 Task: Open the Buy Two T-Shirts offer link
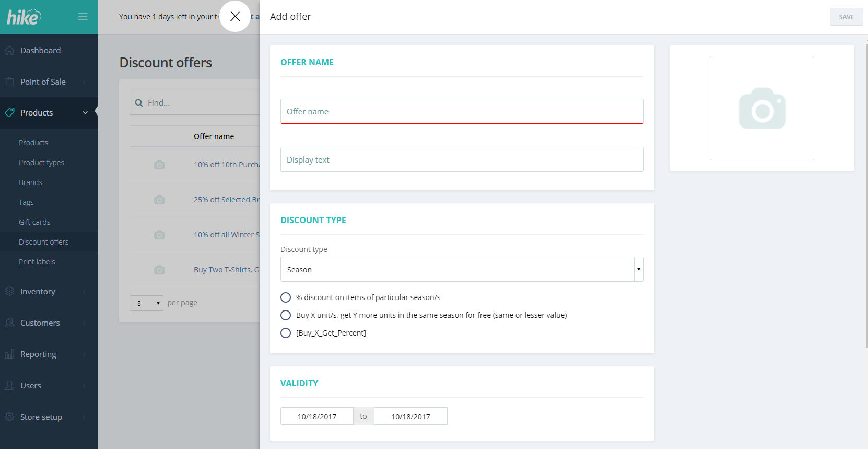pos(226,270)
